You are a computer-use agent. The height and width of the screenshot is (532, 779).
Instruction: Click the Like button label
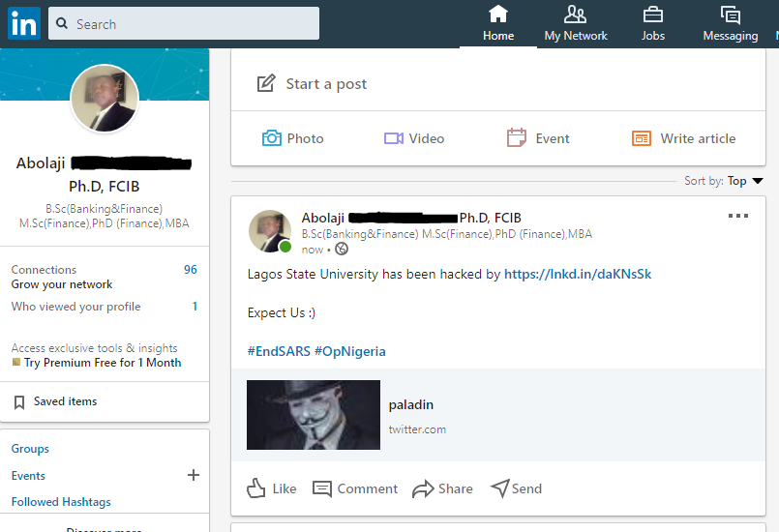click(285, 488)
